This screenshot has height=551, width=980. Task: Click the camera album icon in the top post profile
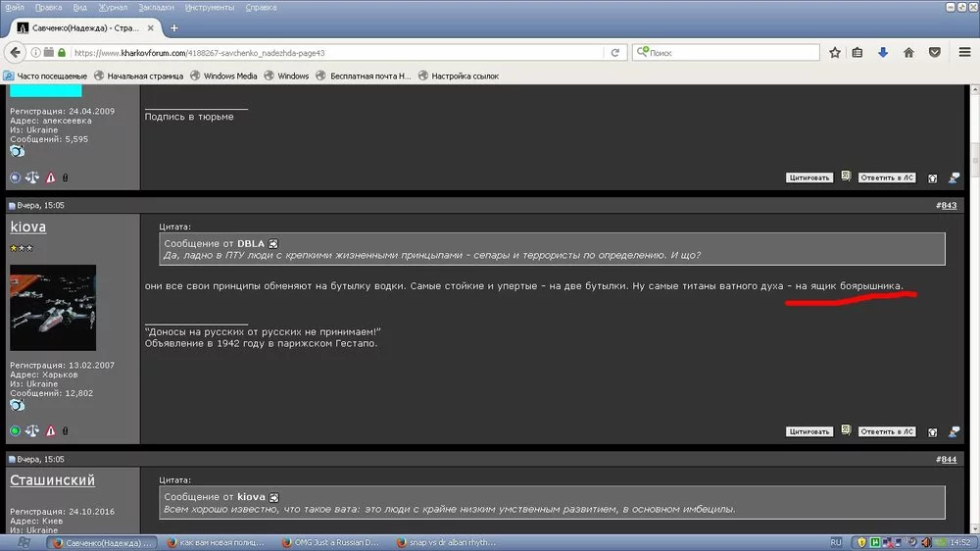17,151
